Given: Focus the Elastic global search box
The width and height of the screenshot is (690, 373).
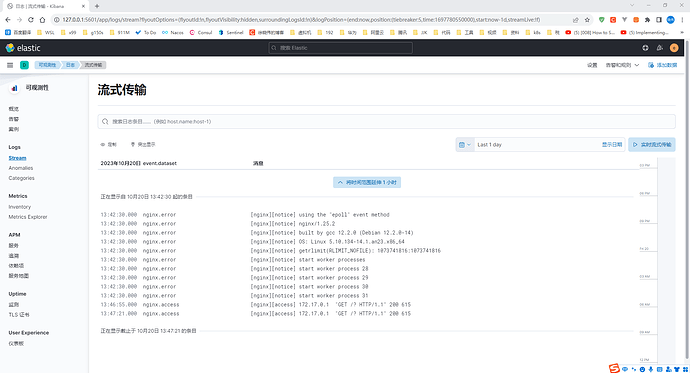Looking at the screenshot, I should click(x=341, y=48).
